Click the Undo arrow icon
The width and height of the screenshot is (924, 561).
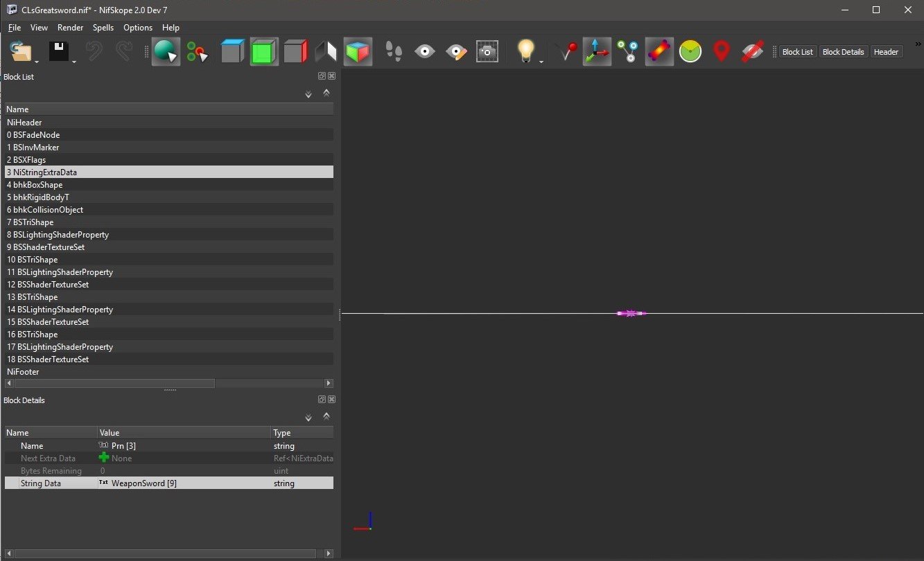point(94,52)
